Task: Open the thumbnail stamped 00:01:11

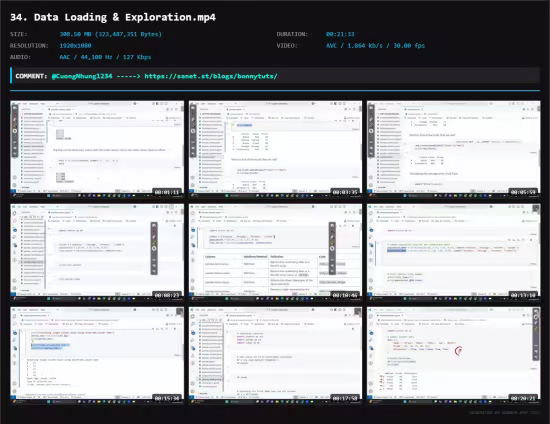Action: pyautogui.click(x=97, y=149)
